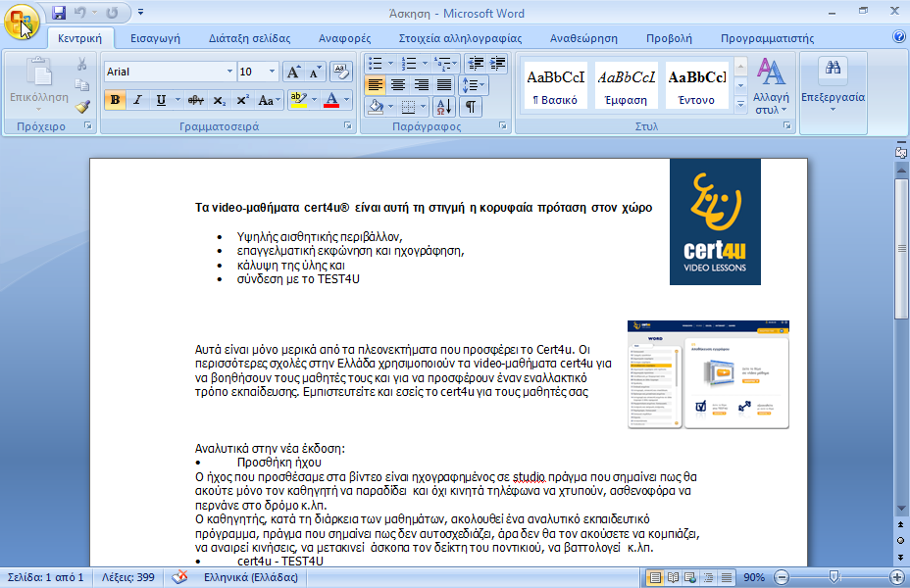Apply the Έμφαση style

tap(626, 85)
